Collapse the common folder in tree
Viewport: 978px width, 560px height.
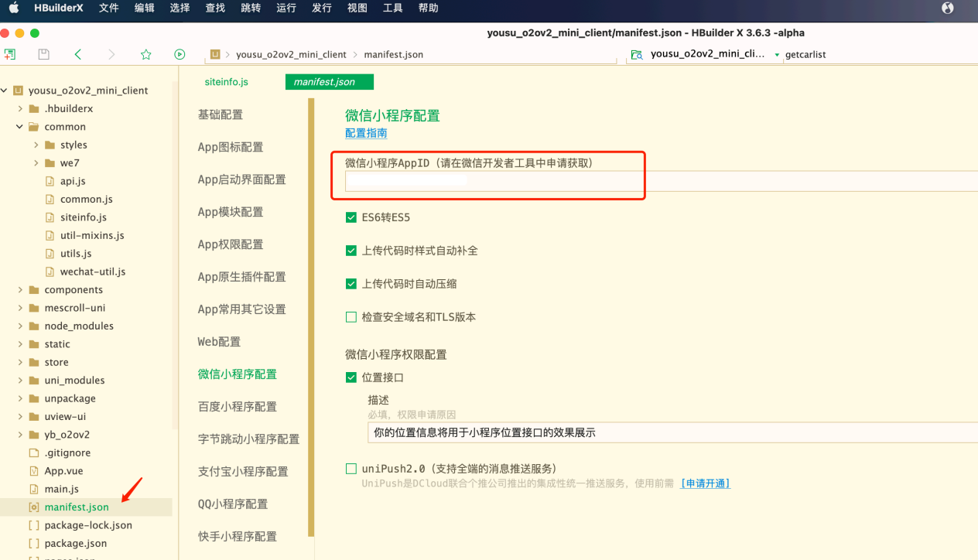pyautogui.click(x=19, y=127)
